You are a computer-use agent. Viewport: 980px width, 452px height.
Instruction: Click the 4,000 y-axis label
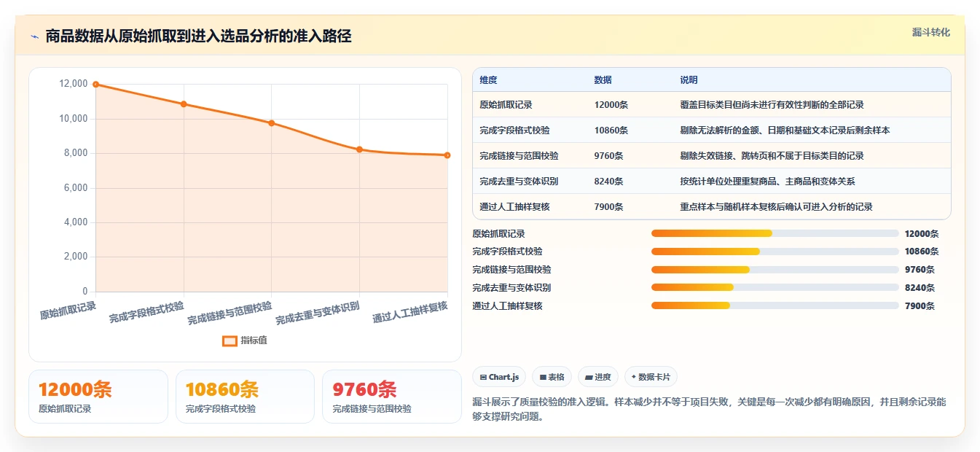[76, 222]
